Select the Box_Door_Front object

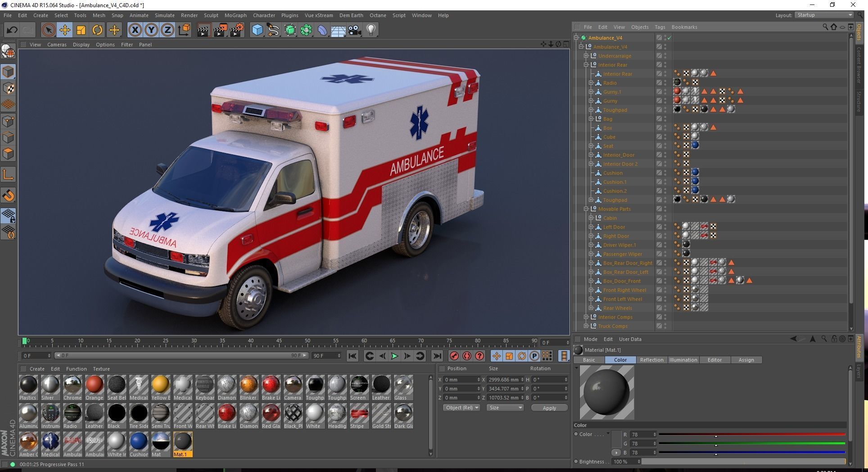(622, 281)
